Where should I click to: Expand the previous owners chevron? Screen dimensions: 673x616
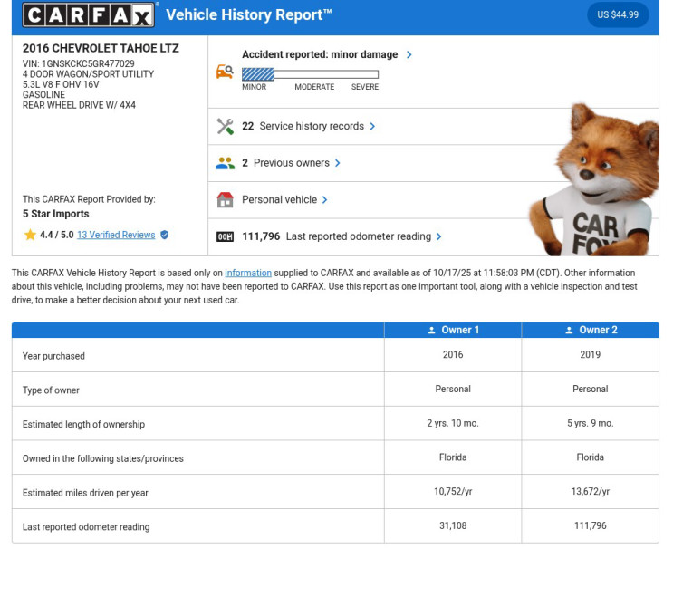338,163
